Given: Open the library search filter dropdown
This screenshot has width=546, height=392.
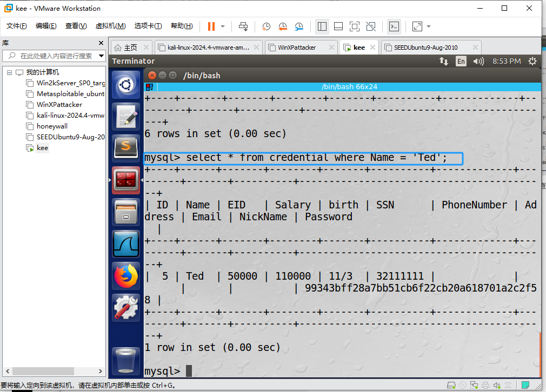Looking at the screenshot, I should click(x=101, y=56).
